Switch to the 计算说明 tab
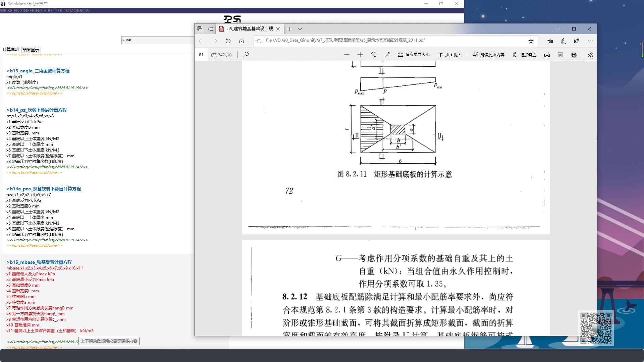This screenshot has height=362, width=644. point(11,49)
